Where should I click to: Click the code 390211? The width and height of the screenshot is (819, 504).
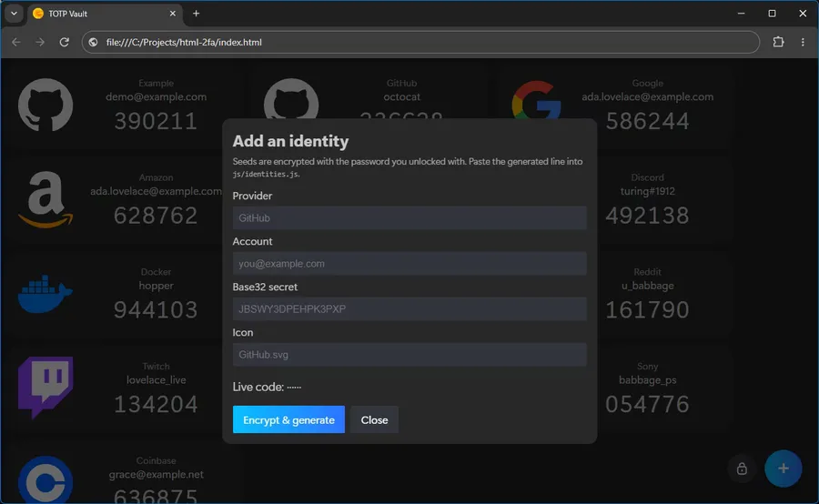[x=156, y=121]
